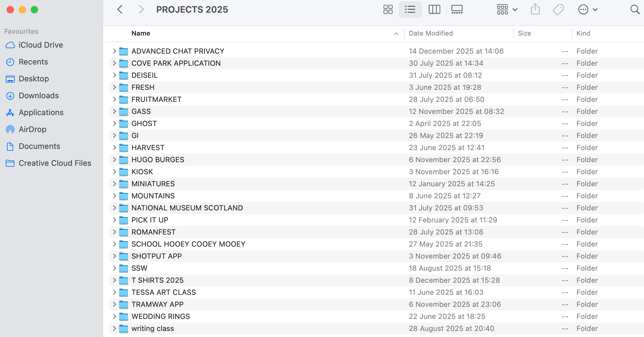Switch to gallery view
This screenshot has height=337, width=644.
pos(457,10)
